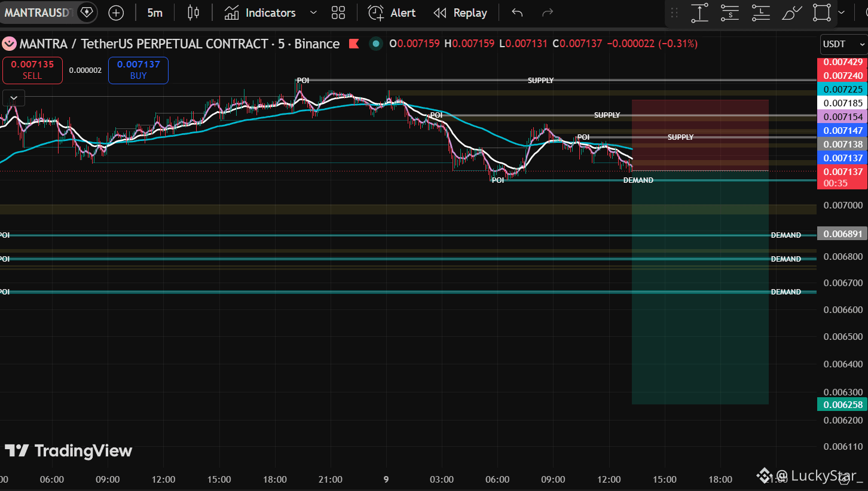Select the rectangle shape tool
The height and width of the screenshot is (491, 868).
point(823,13)
